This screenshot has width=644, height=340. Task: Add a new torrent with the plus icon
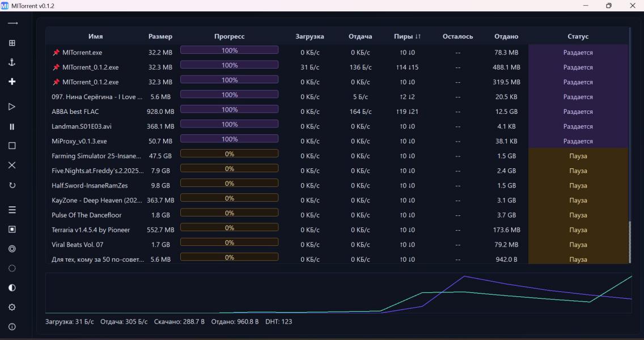tap(12, 82)
